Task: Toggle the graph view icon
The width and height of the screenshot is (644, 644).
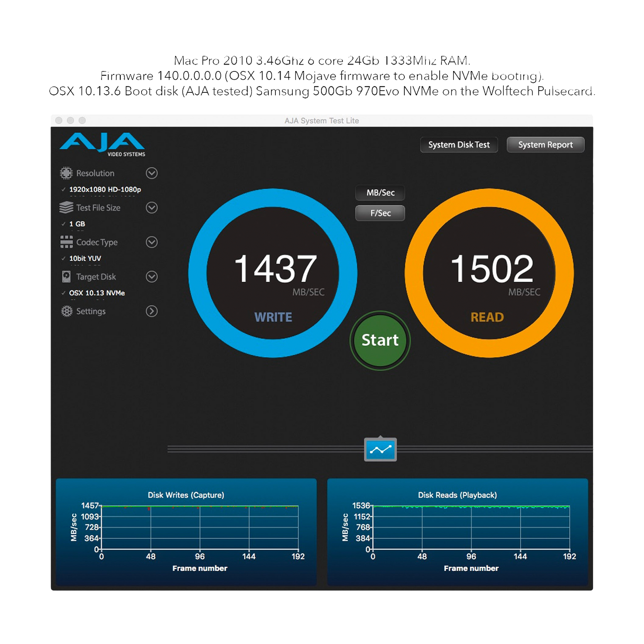Action: (x=380, y=449)
